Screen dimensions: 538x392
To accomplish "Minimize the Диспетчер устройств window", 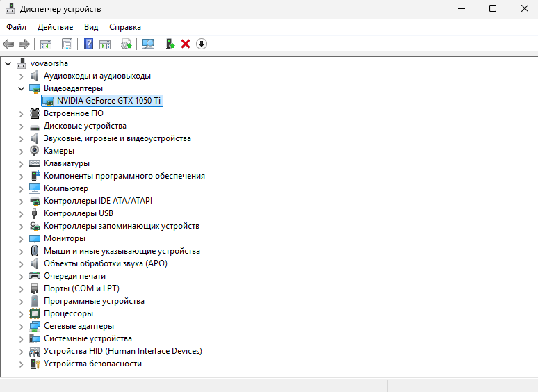I will [462, 8].
